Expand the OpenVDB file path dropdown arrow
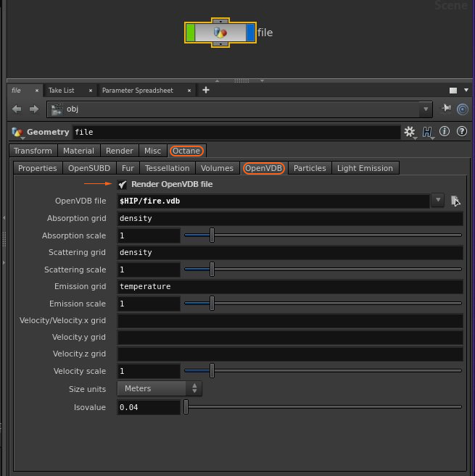 click(x=438, y=201)
